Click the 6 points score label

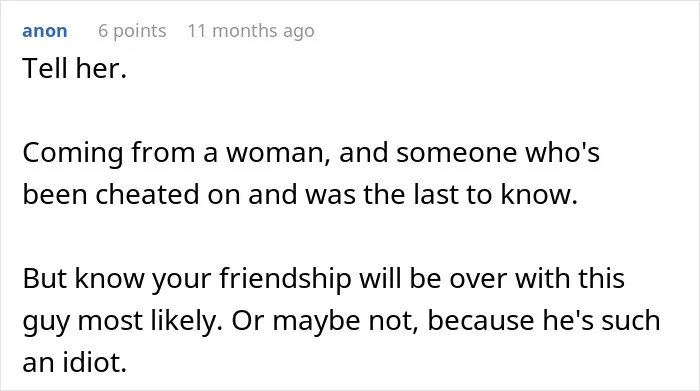pyautogui.click(x=132, y=31)
